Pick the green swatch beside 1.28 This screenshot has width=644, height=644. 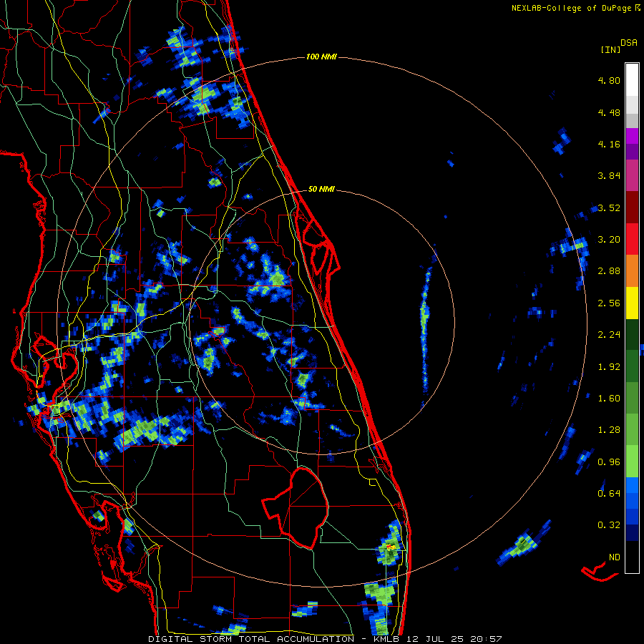[x=632, y=429]
